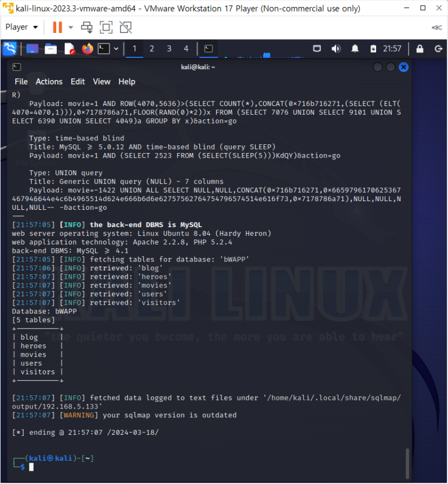Open the logout session icon
448x484 pixels.
click(x=438, y=49)
